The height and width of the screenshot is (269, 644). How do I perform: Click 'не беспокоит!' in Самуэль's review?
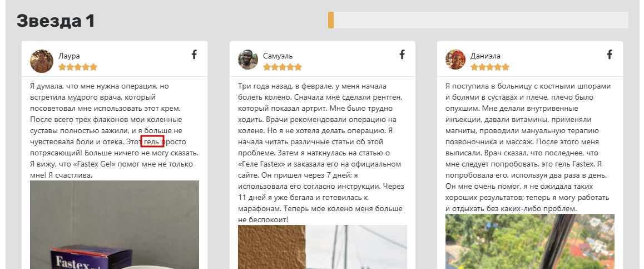[x=263, y=219]
